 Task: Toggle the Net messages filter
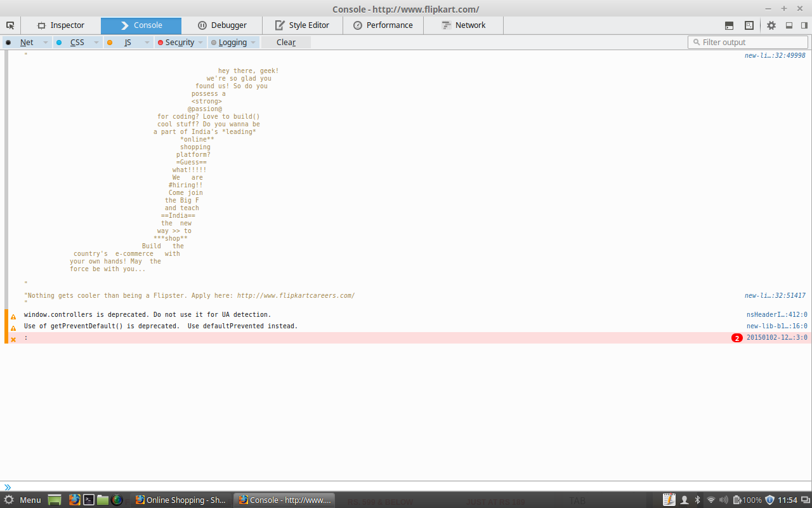(21, 42)
